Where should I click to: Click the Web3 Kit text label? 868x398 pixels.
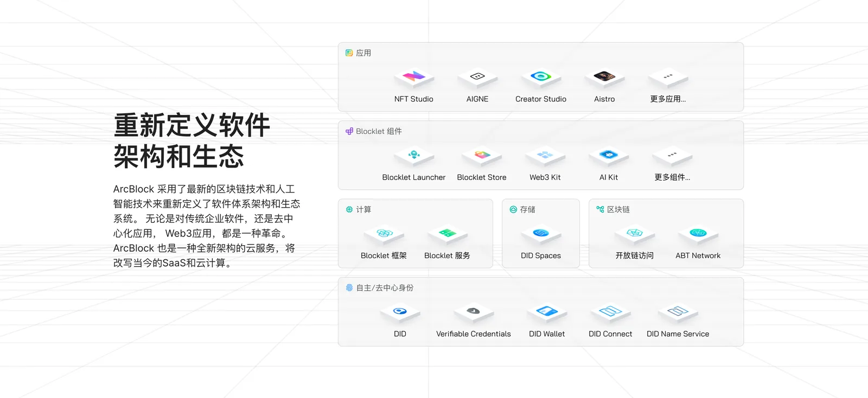tap(545, 177)
